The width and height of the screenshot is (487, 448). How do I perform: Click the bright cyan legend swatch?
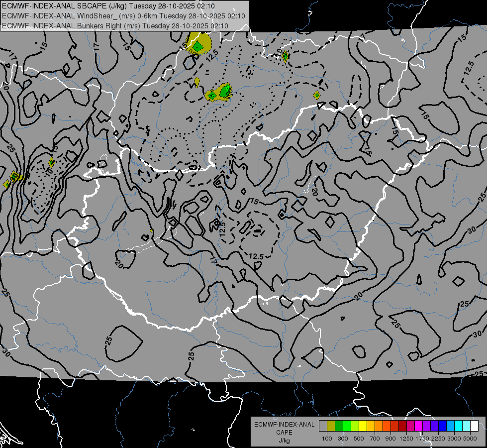pyautogui.click(x=459, y=426)
